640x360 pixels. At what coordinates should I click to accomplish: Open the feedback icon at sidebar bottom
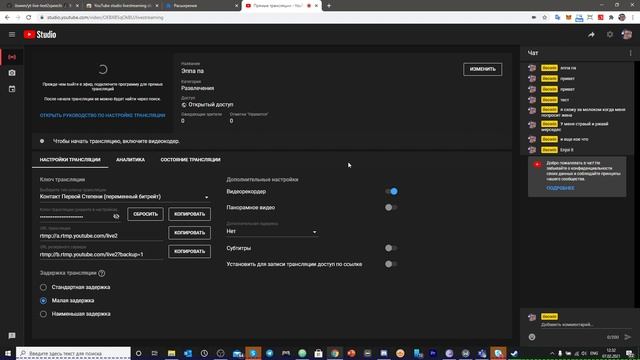(x=12, y=336)
